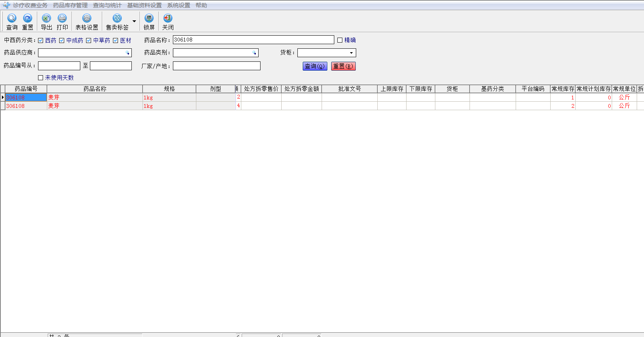Image resolution: width=644 pixels, height=337 pixels.
Task: Expand the 货柜 dropdown list
Action: (351, 53)
